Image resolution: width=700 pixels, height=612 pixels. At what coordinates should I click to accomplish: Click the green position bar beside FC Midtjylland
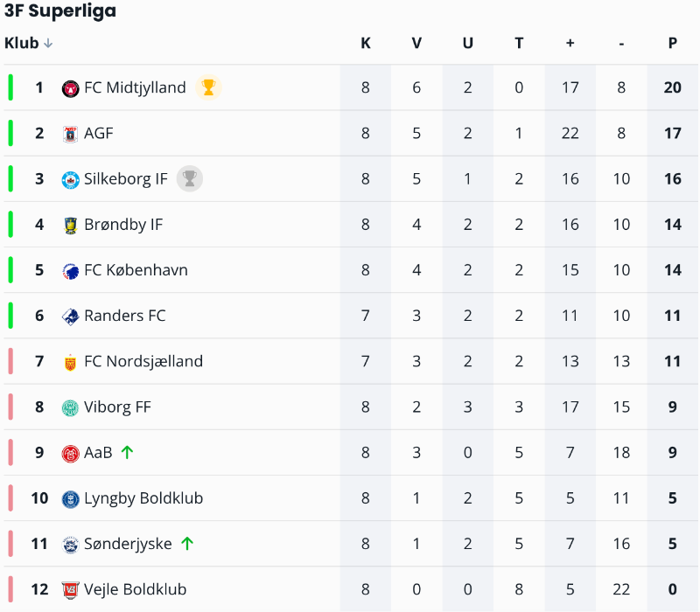(x=10, y=87)
